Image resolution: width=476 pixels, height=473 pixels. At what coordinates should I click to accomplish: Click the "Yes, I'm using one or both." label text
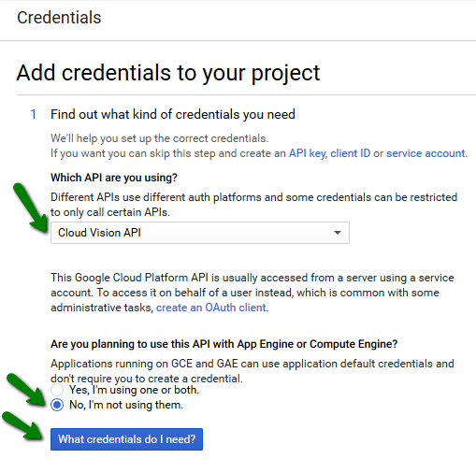[134, 390]
